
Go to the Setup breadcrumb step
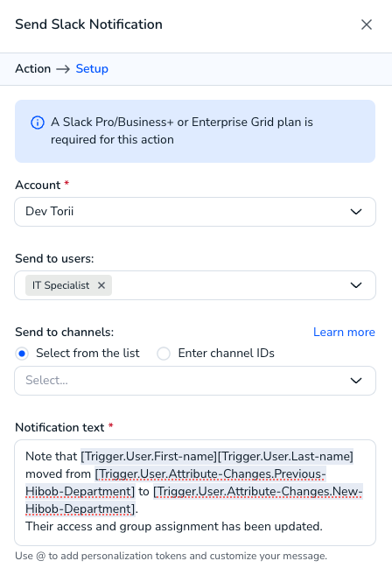(x=92, y=68)
